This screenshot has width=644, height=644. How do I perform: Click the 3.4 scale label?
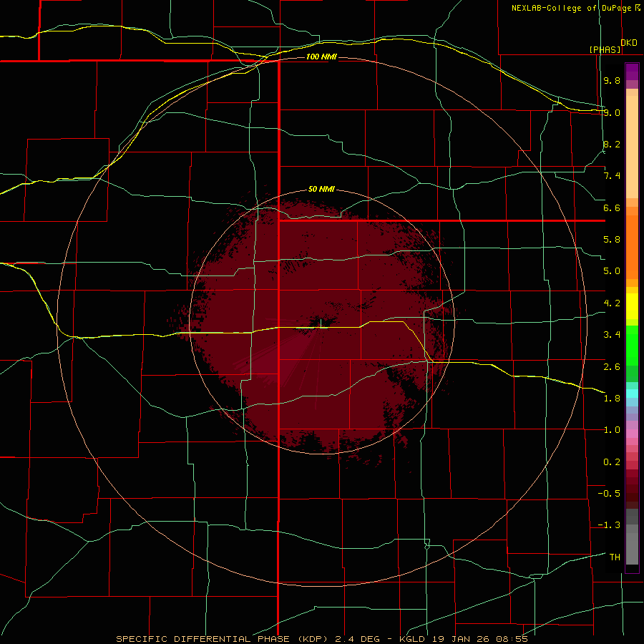612,335
